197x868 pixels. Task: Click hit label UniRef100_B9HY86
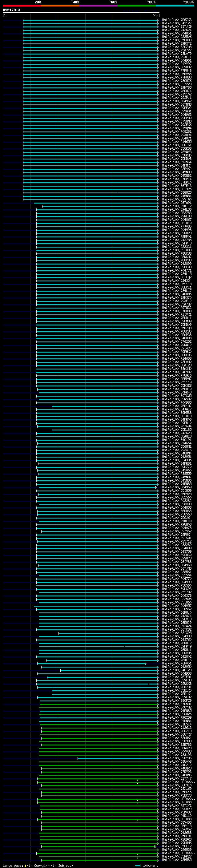pyautogui.click(x=177, y=758)
